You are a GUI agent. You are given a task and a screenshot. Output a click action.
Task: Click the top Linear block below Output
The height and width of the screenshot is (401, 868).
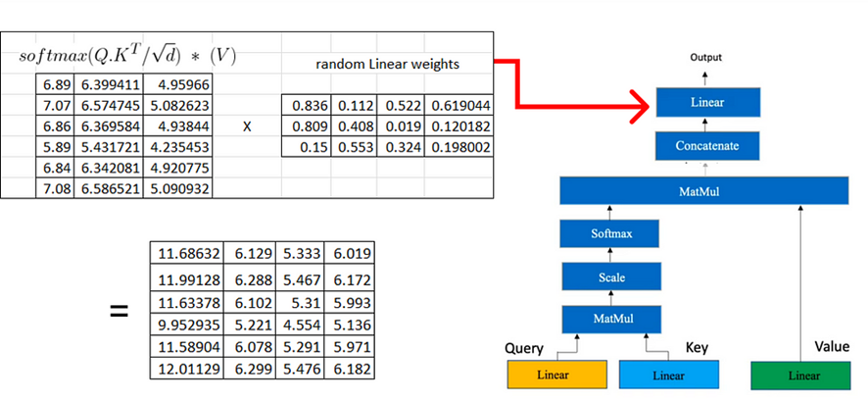(708, 103)
